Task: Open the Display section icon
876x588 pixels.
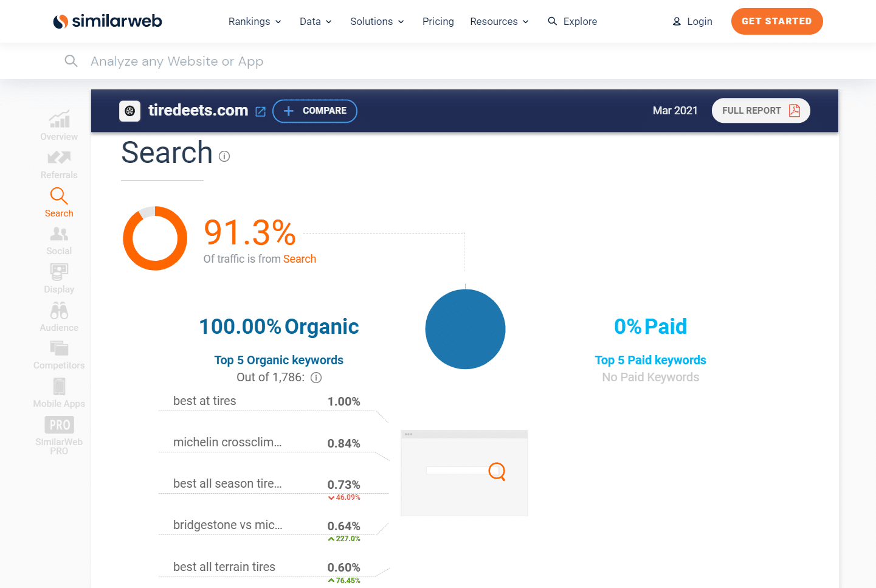Action: [59, 272]
